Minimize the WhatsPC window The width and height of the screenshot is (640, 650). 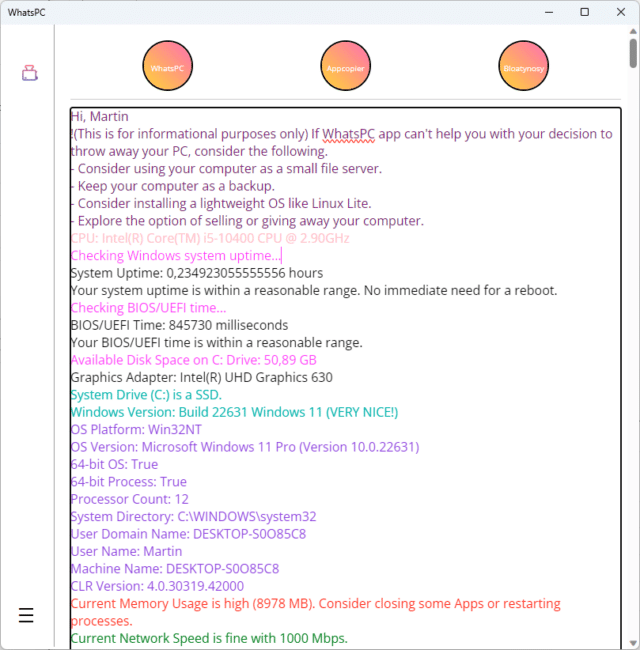click(549, 12)
